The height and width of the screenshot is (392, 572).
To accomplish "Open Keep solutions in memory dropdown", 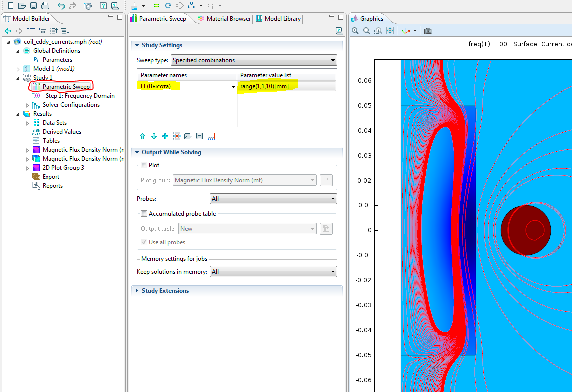I will click(273, 272).
